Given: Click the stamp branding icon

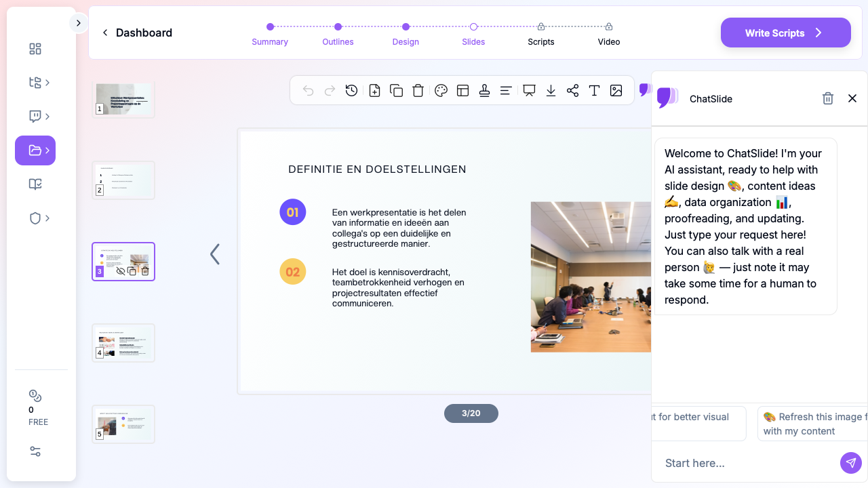Looking at the screenshot, I should click(x=484, y=91).
